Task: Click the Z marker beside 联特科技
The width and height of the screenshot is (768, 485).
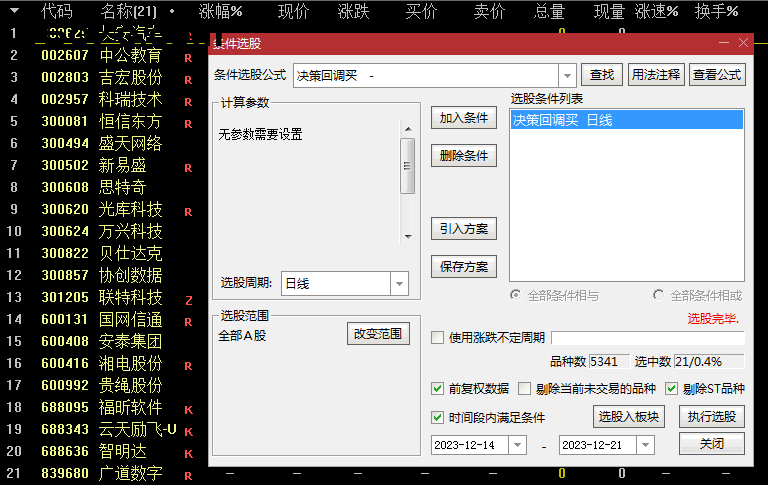Action: tap(189, 300)
